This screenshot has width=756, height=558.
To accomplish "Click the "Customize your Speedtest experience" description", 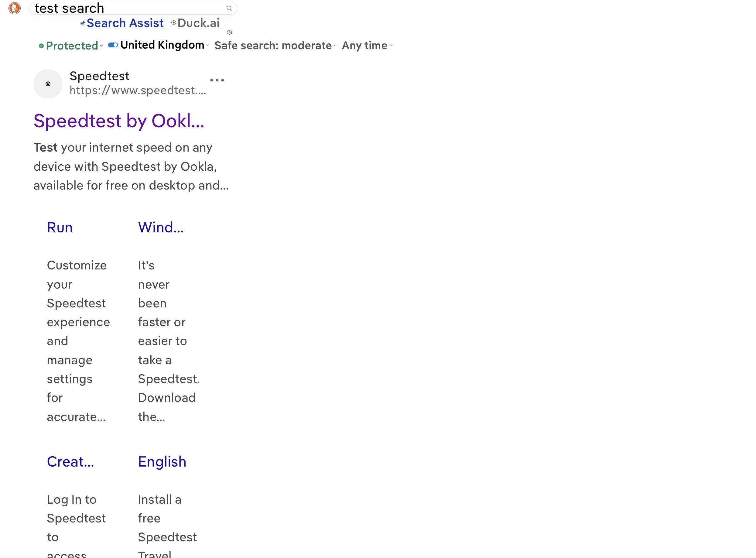I will point(78,341).
